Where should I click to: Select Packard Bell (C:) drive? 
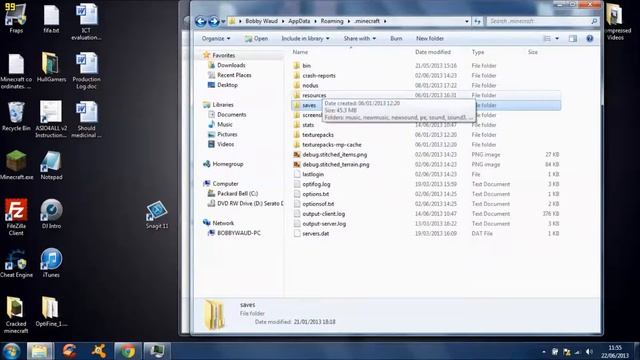(237, 193)
